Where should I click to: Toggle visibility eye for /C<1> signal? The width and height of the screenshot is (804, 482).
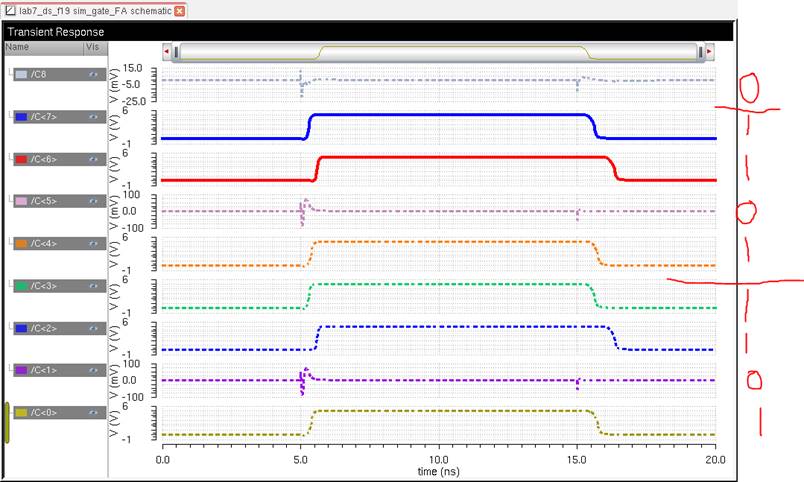(93, 370)
